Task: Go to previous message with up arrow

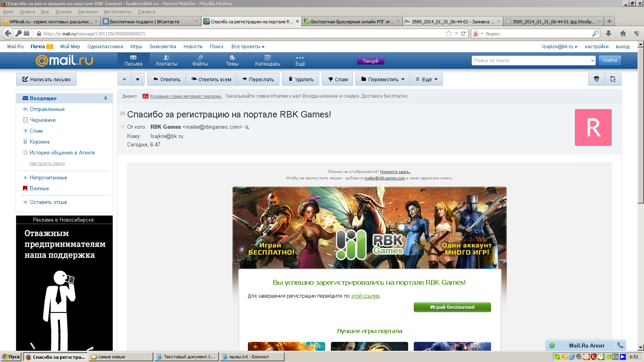Action: point(124,79)
